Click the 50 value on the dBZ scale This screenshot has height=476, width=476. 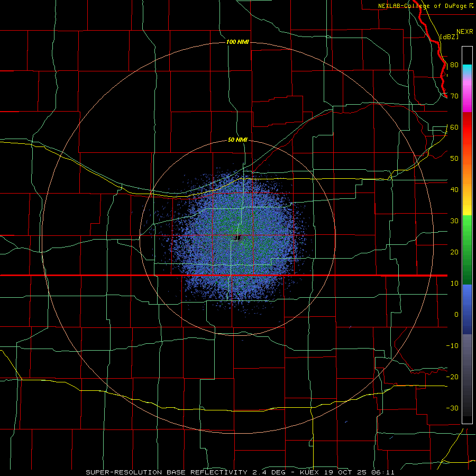click(454, 159)
